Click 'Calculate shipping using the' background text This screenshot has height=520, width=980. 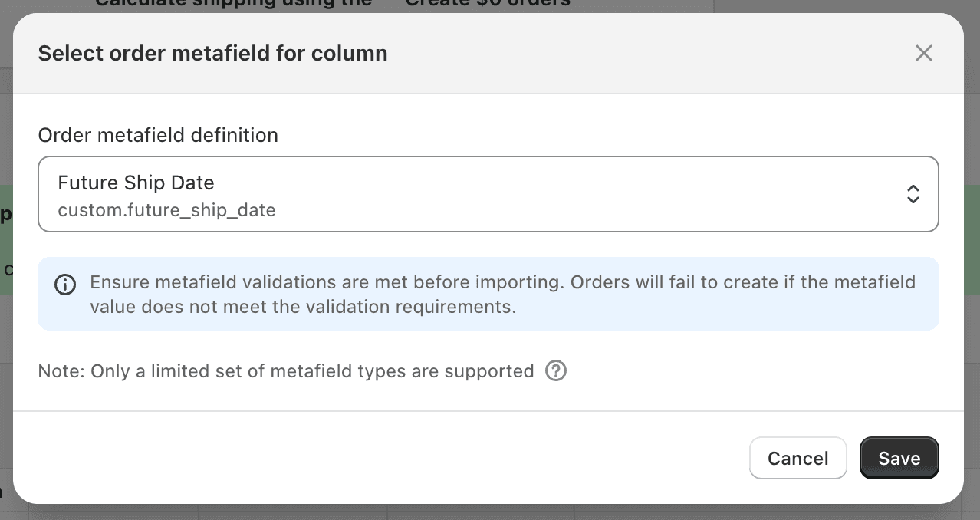pyautogui.click(x=233, y=4)
